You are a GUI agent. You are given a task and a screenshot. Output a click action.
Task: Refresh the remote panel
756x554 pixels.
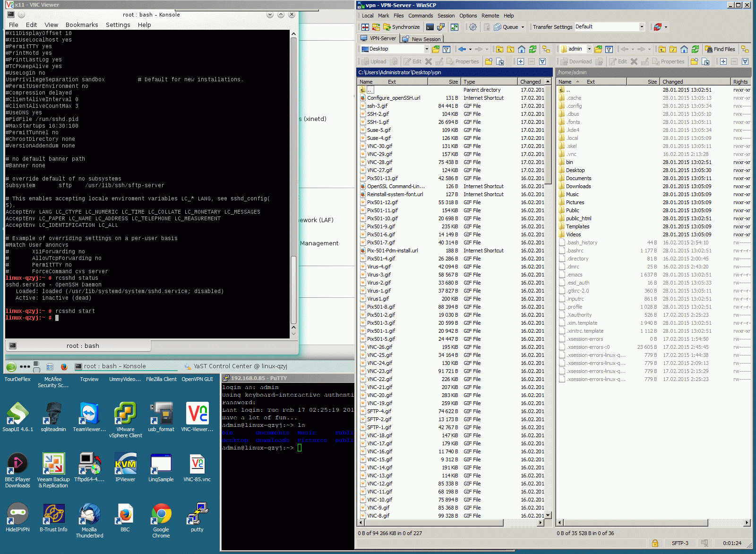click(695, 49)
